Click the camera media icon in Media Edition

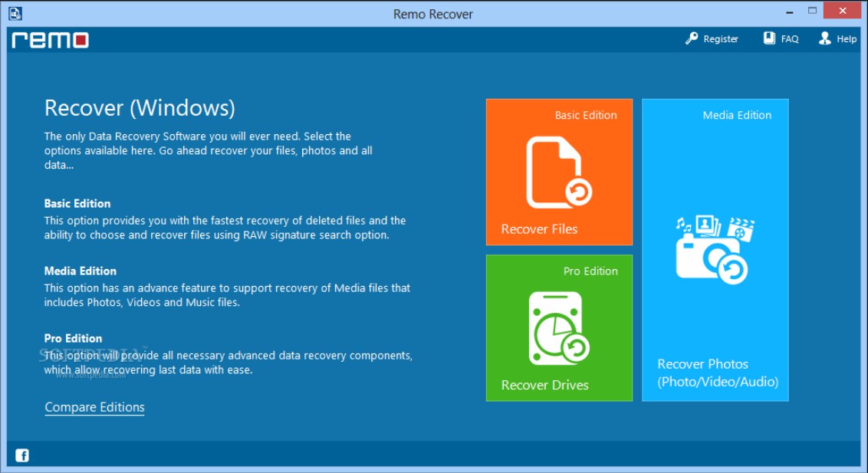715,249
